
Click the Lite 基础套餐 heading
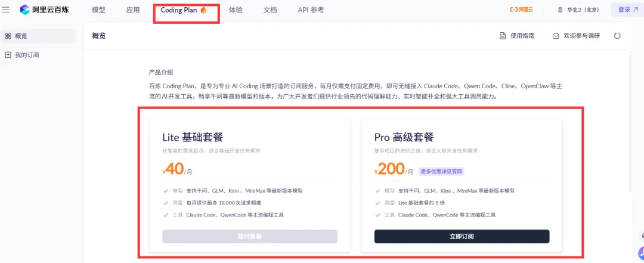[193, 137]
